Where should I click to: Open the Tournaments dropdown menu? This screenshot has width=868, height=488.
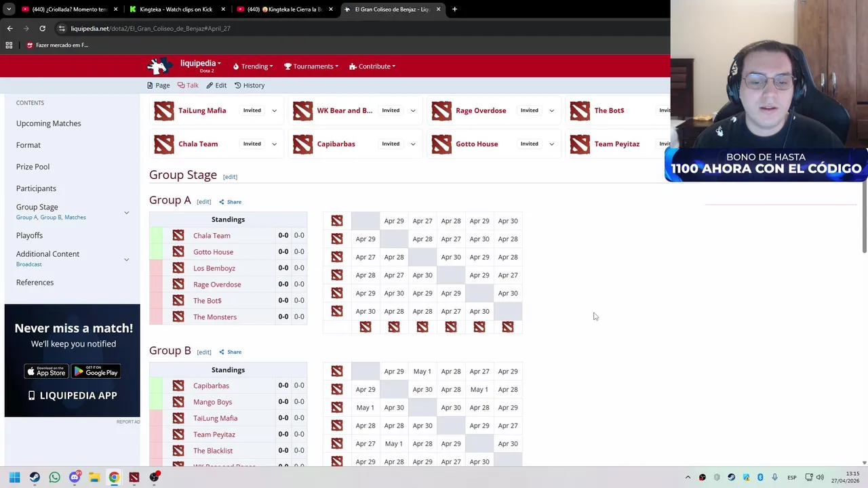tap(311, 66)
